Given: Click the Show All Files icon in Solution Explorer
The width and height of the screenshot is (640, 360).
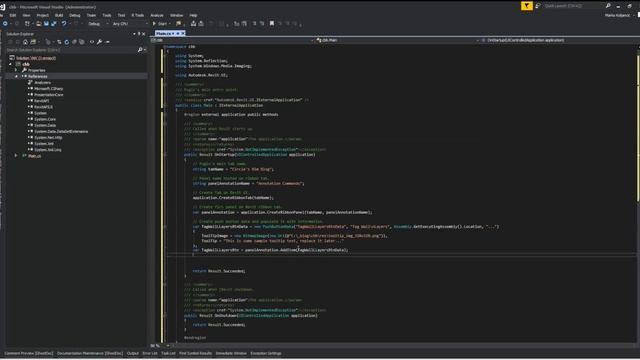Looking at the screenshot, I should coord(82,42).
